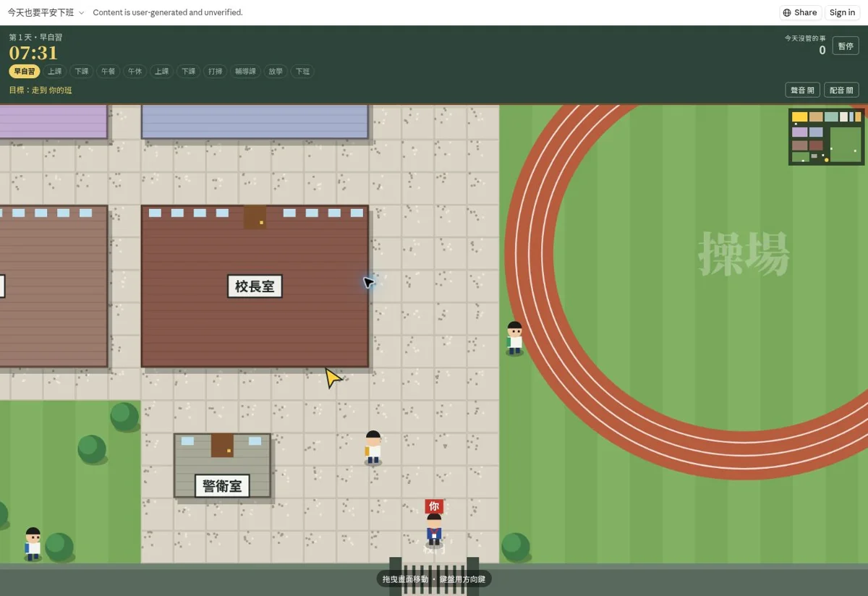This screenshot has height=596, width=868.
Task: Select the 上課 pill right after 午休
Action: click(x=162, y=72)
